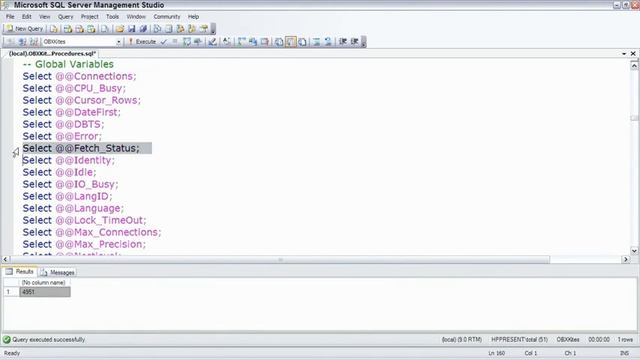Open the Help menu

click(193, 17)
